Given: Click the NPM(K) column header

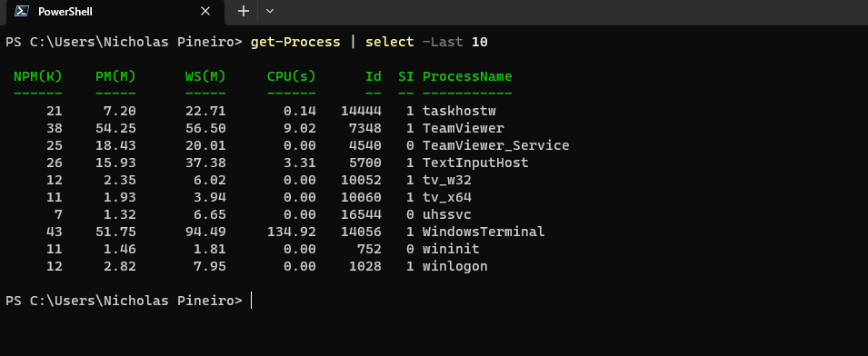Looking at the screenshot, I should click(x=37, y=76).
